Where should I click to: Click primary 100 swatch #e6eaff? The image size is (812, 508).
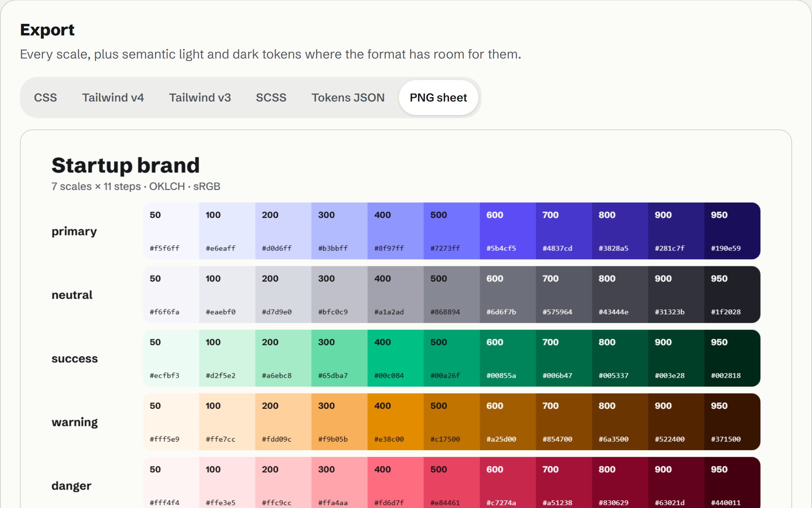pos(227,231)
